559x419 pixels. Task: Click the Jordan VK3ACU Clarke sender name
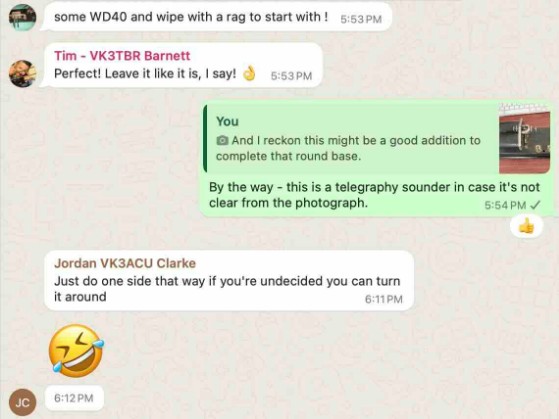coord(125,263)
